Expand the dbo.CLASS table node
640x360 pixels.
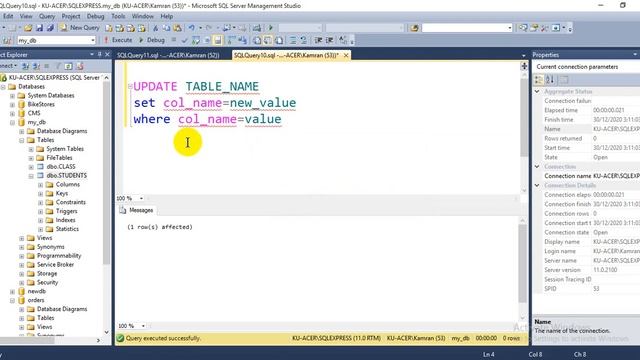31,167
